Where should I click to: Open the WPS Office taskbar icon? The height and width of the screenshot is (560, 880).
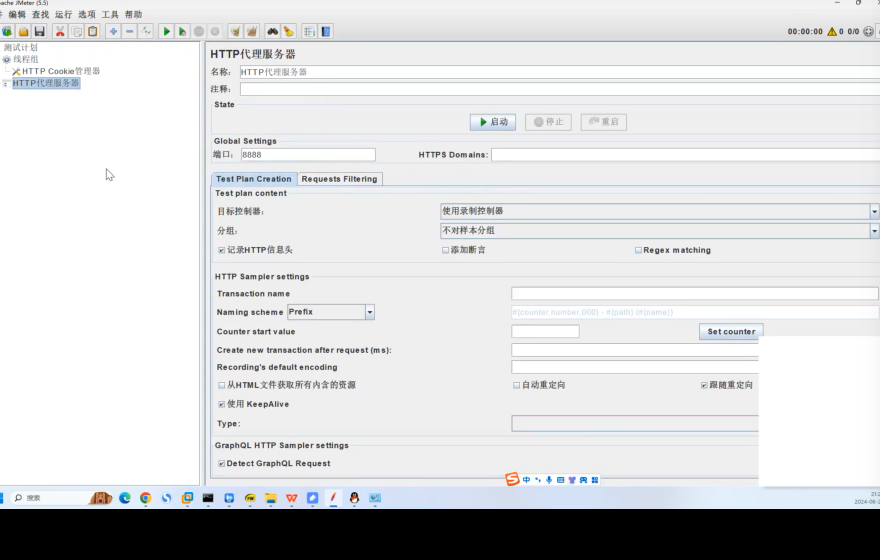point(291,498)
